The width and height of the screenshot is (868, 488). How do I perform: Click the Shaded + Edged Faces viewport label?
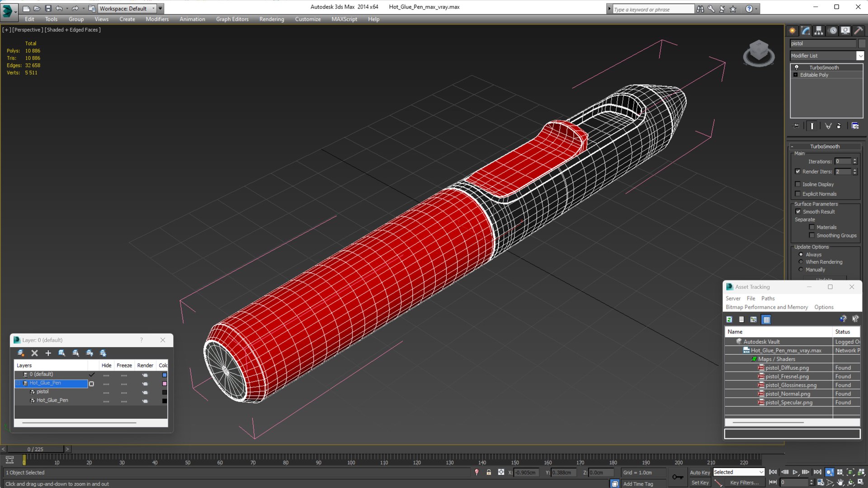72,30
